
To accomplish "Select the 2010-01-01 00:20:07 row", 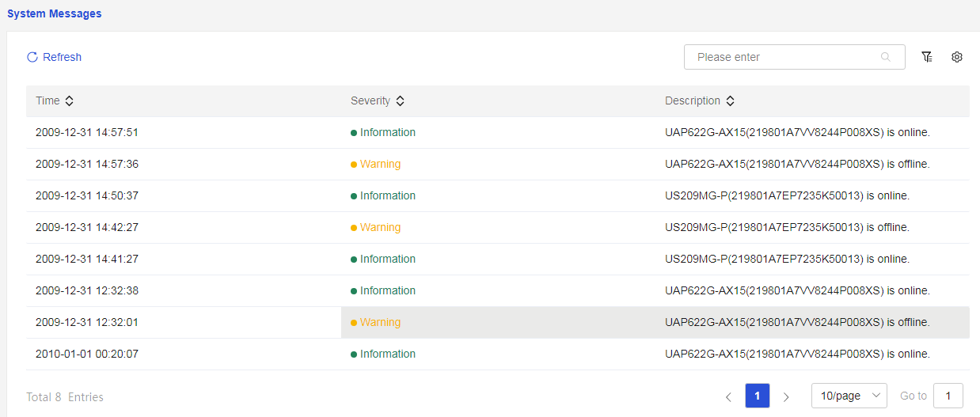I will point(498,354).
